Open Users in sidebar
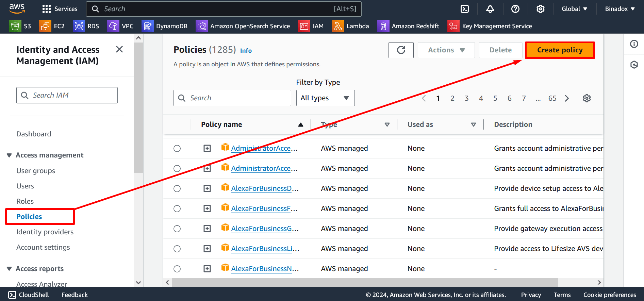Image resolution: width=644 pixels, height=301 pixels. coord(25,186)
